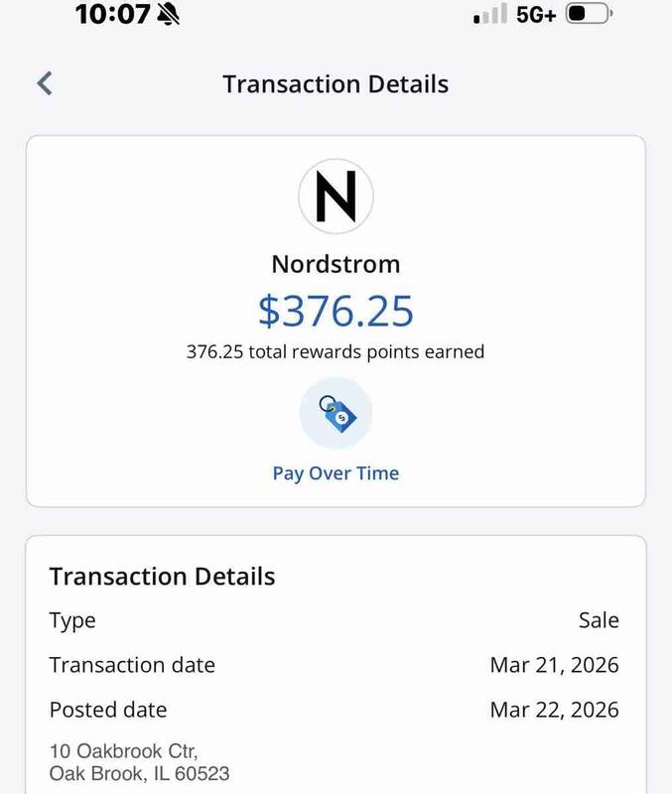Tap the Type row label
672x794 pixels.
tap(72, 620)
